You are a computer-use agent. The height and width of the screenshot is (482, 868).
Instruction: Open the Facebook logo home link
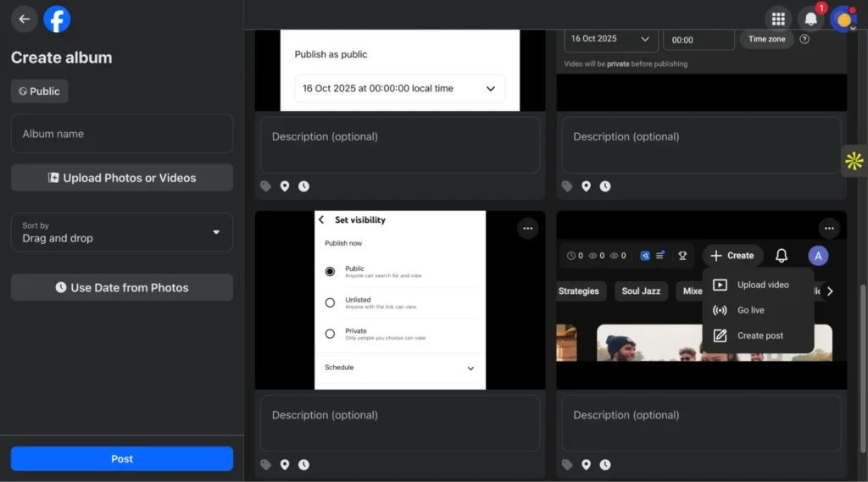pos(57,19)
